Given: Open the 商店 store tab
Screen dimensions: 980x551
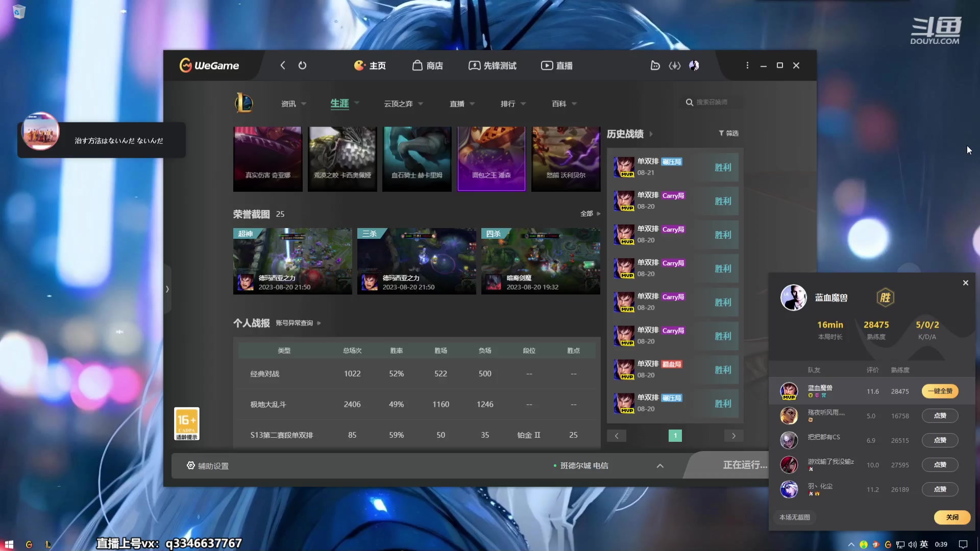Looking at the screenshot, I should coord(428,65).
